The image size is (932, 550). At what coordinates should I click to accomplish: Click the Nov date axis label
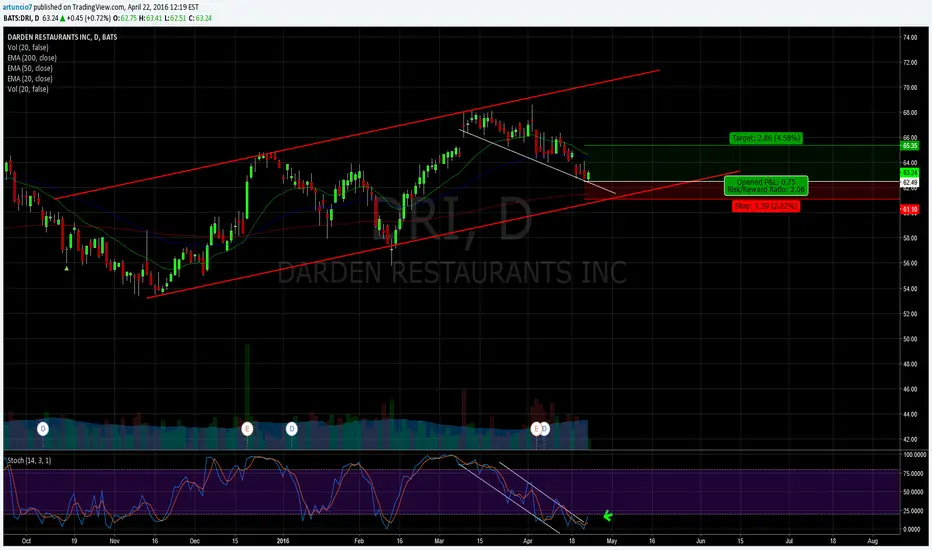click(115, 541)
